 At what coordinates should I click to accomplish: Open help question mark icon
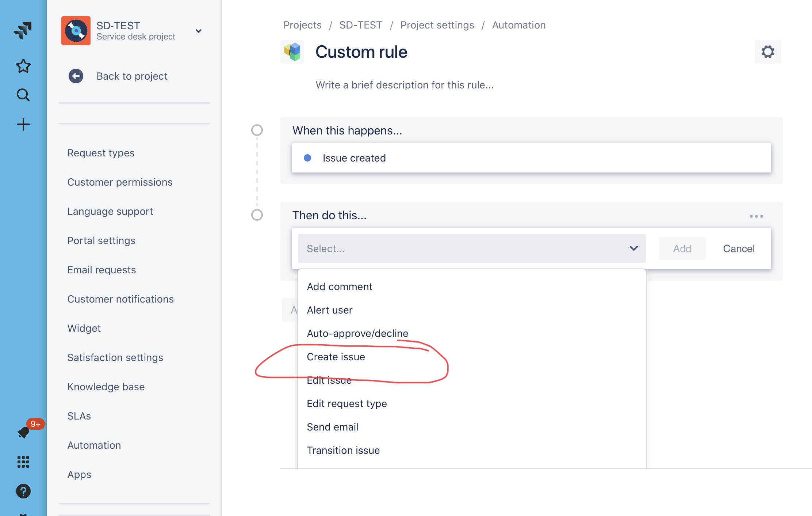point(23,491)
